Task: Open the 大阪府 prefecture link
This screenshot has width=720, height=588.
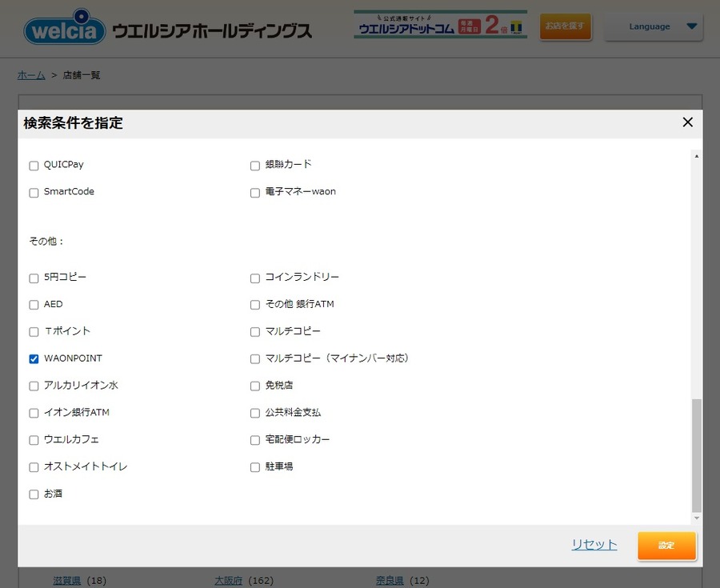Action: tap(228, 581)
